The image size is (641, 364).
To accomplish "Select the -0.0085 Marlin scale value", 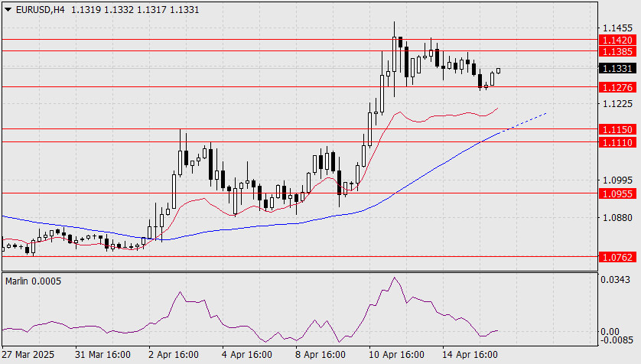I will [617, 340].
